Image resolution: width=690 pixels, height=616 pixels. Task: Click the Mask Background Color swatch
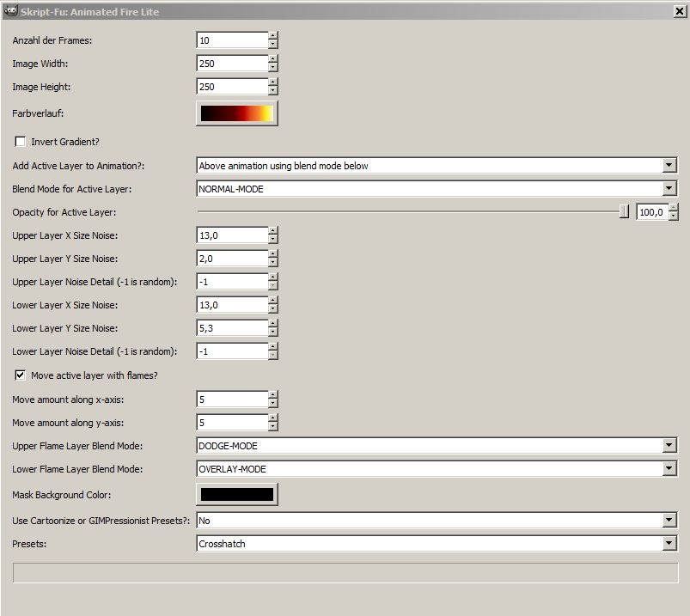(x=237, y=494)
